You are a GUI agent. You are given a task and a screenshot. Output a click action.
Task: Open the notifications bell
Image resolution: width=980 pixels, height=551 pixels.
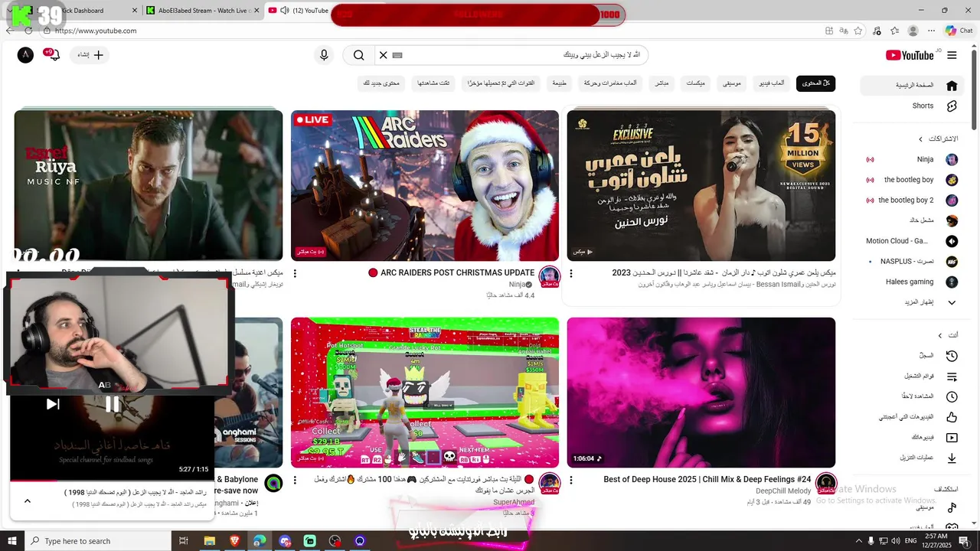[x=54, y=55]
